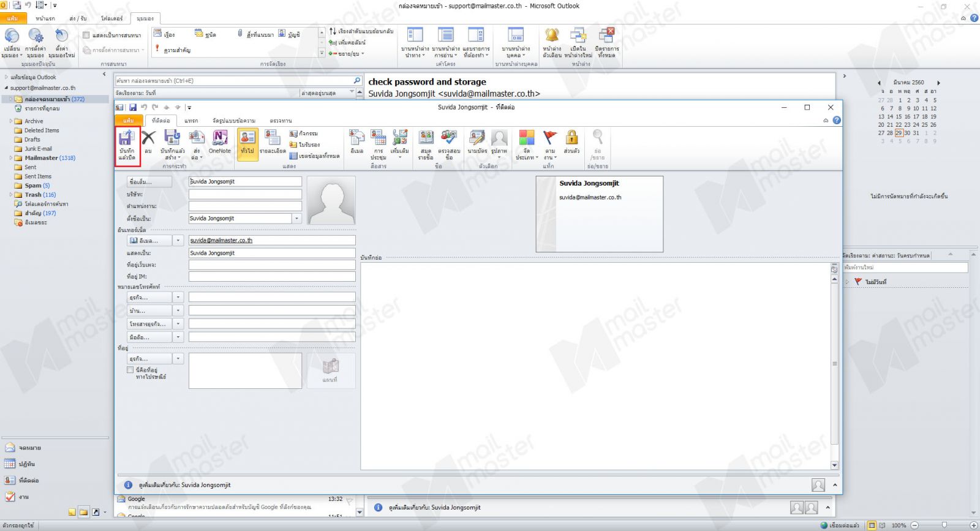Click the Reset View (ตั้งค่ามุมมองใหม่) icon
The width and height of the screenshot is (980, 531).
coord(61,43)
